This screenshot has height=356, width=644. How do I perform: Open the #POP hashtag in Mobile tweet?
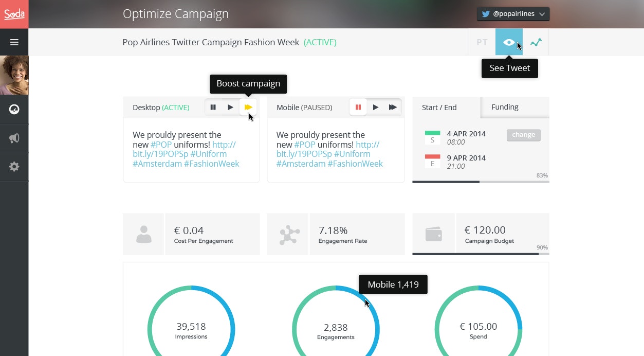pyautogui.click(x=305, y=145)
